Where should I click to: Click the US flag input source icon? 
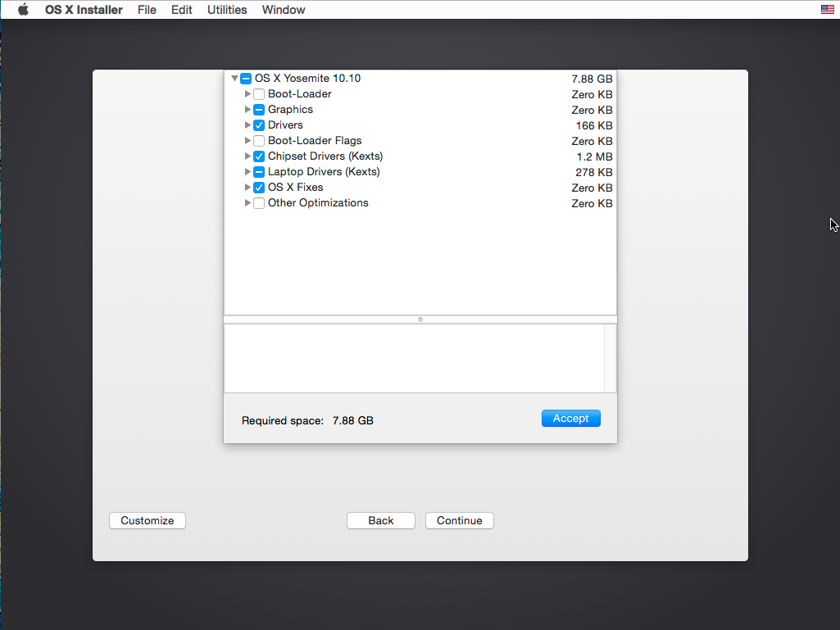(827, 10)
